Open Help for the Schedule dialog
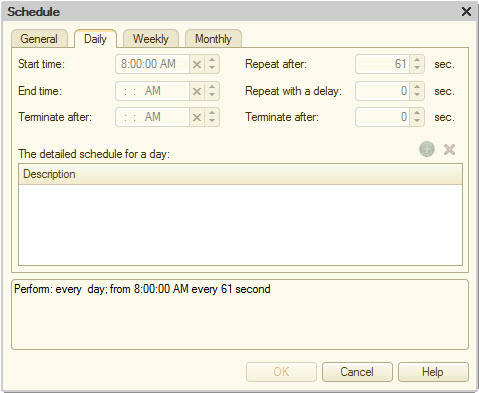 (433, 372)
